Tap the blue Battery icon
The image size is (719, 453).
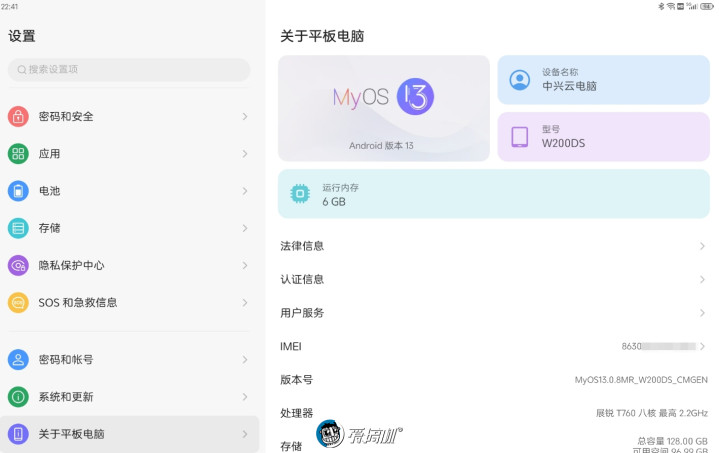click(18, 191)
